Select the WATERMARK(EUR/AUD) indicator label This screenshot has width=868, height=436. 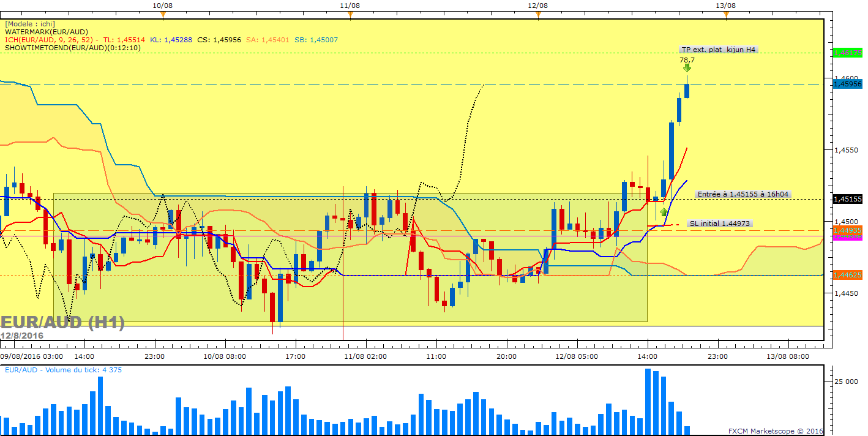tap(47, 32)
